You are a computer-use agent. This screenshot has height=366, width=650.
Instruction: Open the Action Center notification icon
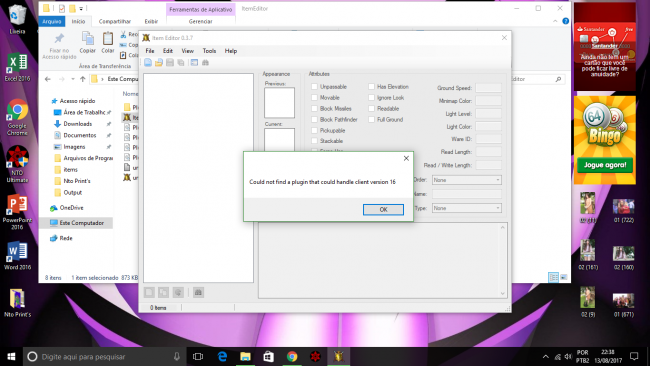click(x=634, y=356)
